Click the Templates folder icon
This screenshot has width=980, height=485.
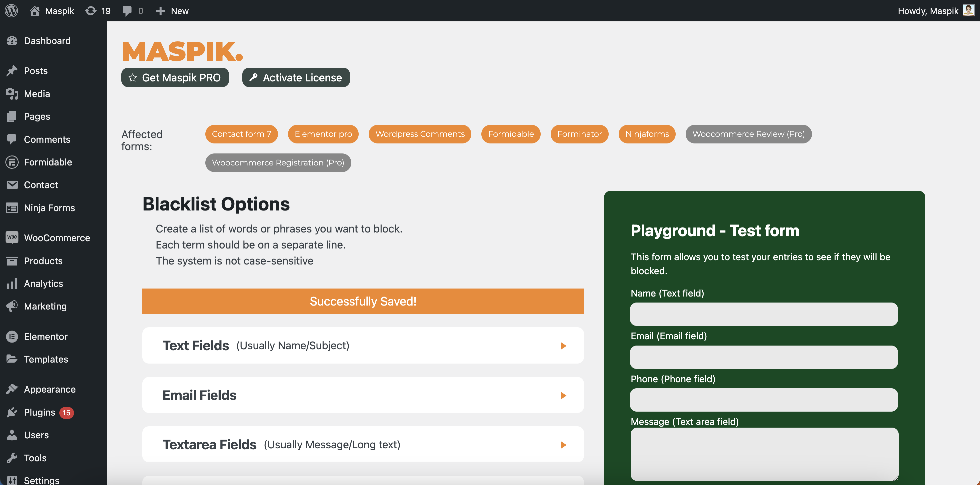12,359
